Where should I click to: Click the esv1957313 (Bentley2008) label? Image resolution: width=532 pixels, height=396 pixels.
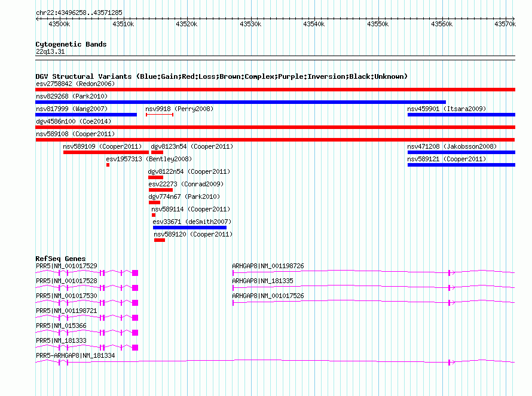click(x=149, y=159)
